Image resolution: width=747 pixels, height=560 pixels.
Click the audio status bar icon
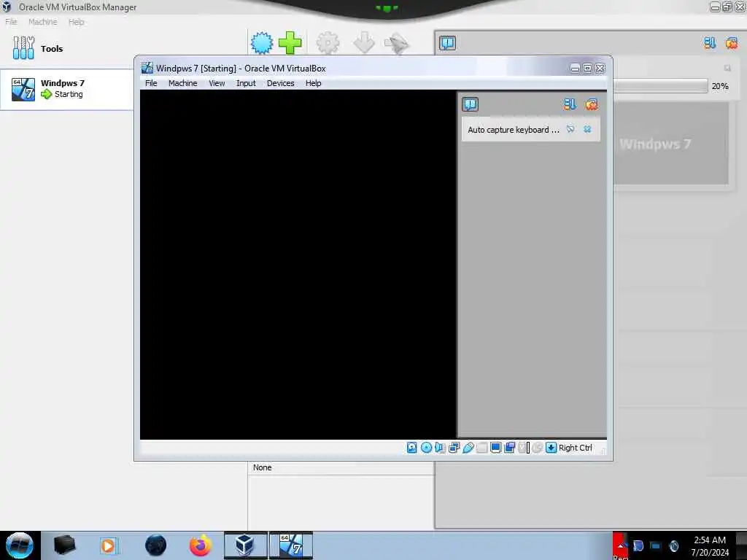[x=440, y=448]
